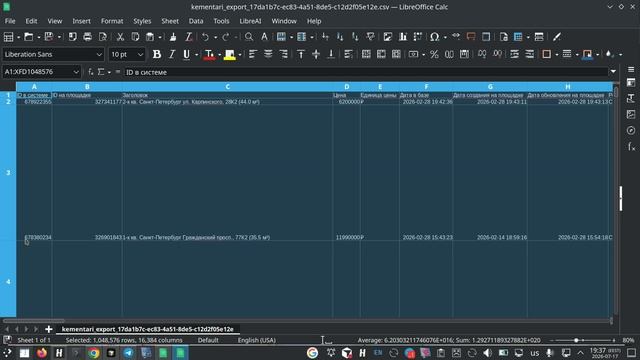Screen dimensions: 640x360
Task: Click the Print icon in the toolbar
Action: click(87, 37)
